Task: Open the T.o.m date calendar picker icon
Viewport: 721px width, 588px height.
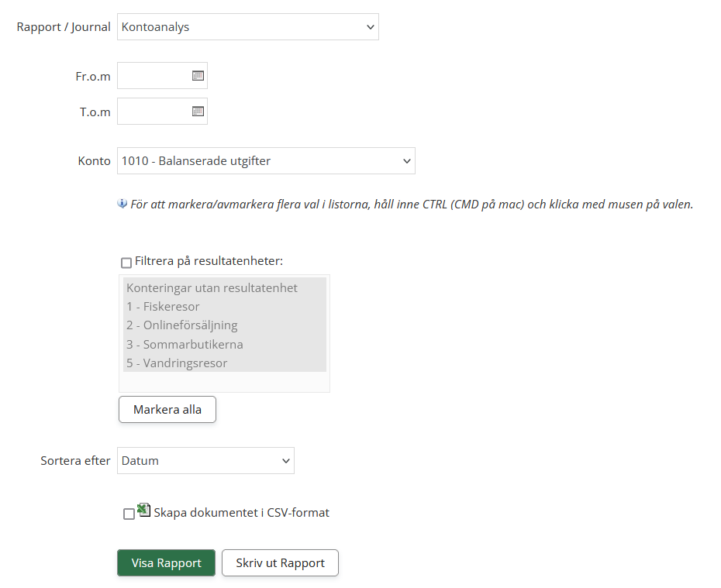Action: (198, 112)
